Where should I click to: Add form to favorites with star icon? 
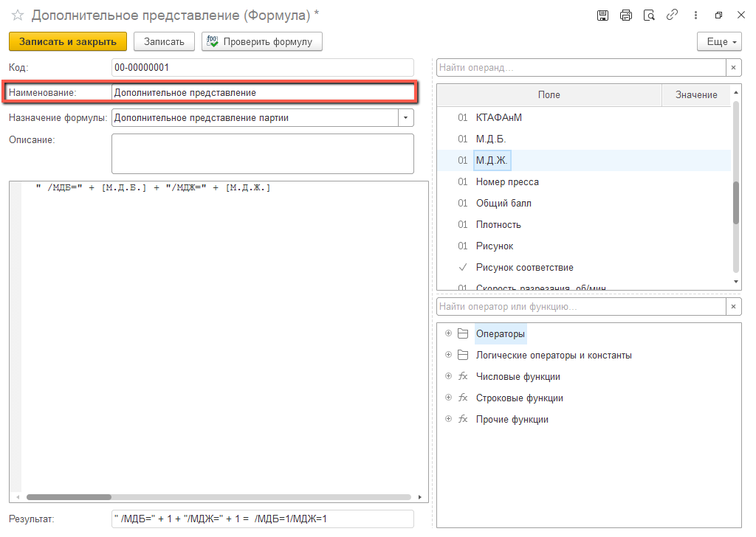pos(18,15)
